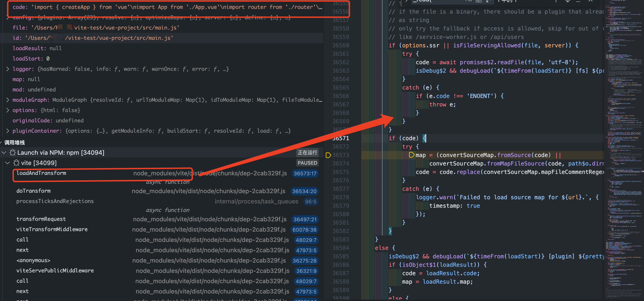Screen dimensions: 644x301
Task: Collapse the Launch via NPM session
Action: pos(4,152)
